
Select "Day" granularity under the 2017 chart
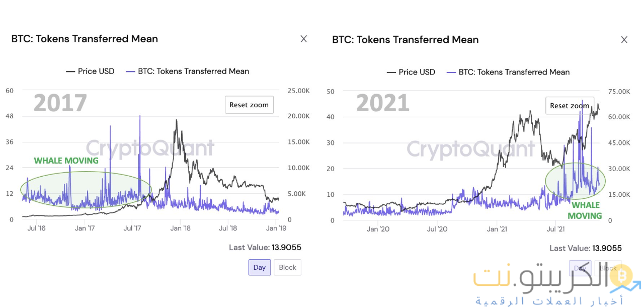tap(259, 267)
